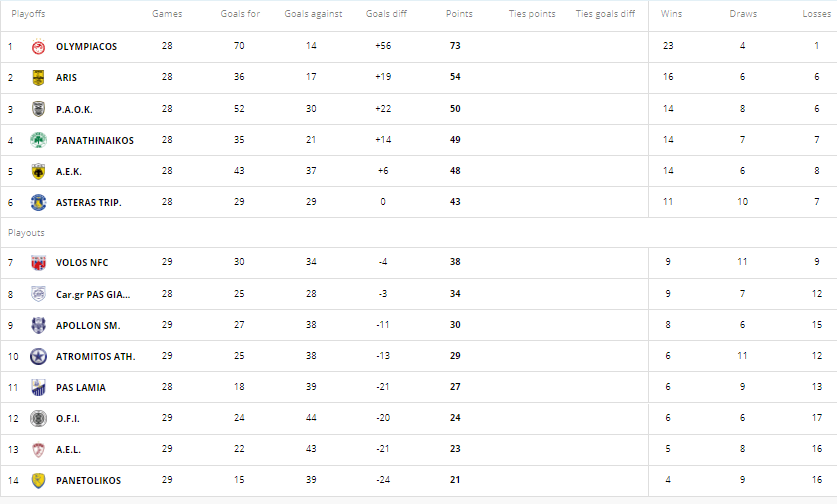The width and height of the screenshot is (837, 504).
Task: Open the PANATHINAIKOS team link
Action: pos(95,140)
